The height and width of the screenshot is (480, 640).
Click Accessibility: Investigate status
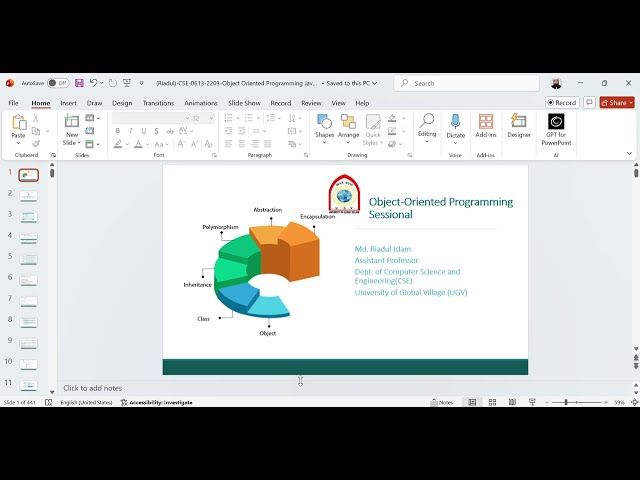157,402
